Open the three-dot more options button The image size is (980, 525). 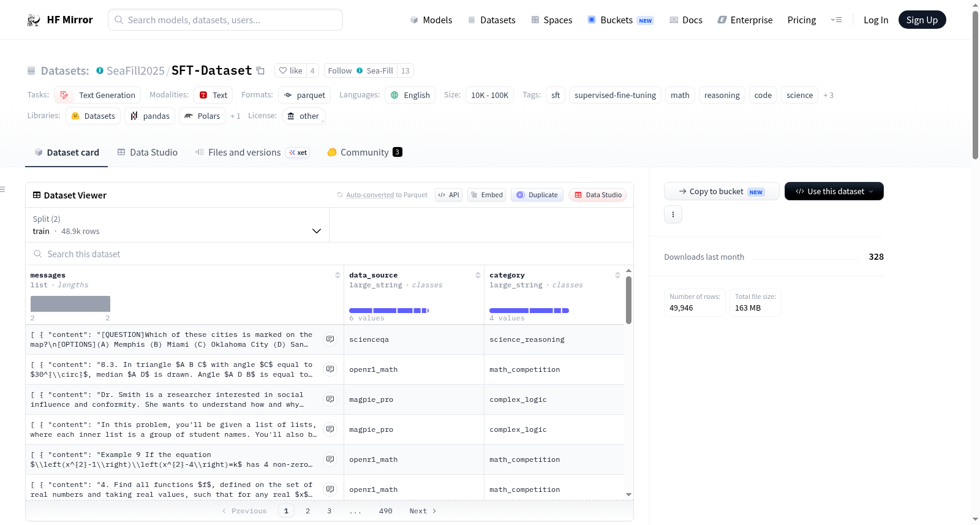tap(673, 214)
